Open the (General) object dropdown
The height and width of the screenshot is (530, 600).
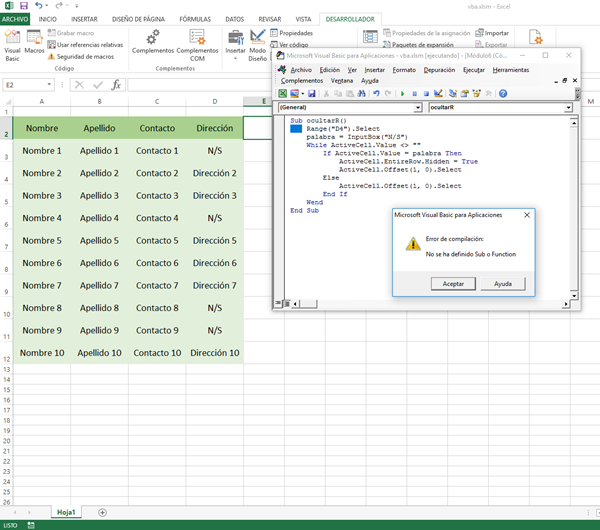coord(419,107)
